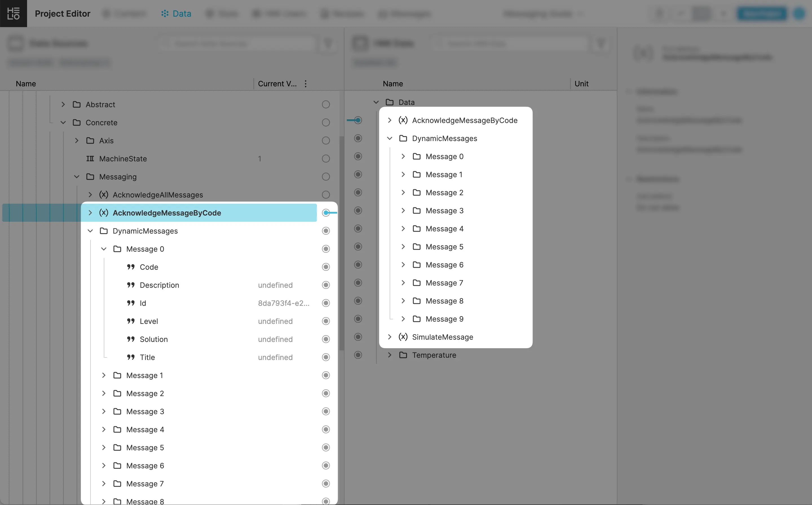Click SimulateMessage function icon in HMI Data
This screenshot has width=812, height=505.
(x=403, y=337)
